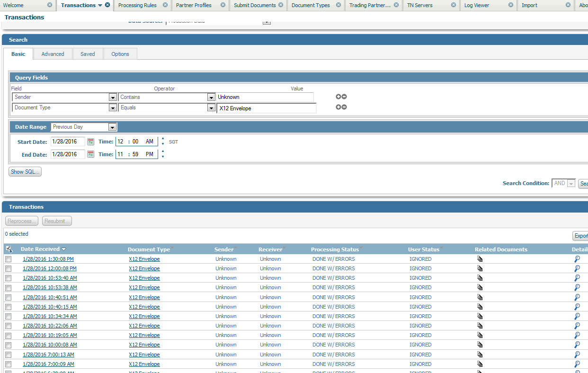View details of 1:30:08 PM transaction
The width and height of the screenshot is (588, 373).
[x=577, y=259]
